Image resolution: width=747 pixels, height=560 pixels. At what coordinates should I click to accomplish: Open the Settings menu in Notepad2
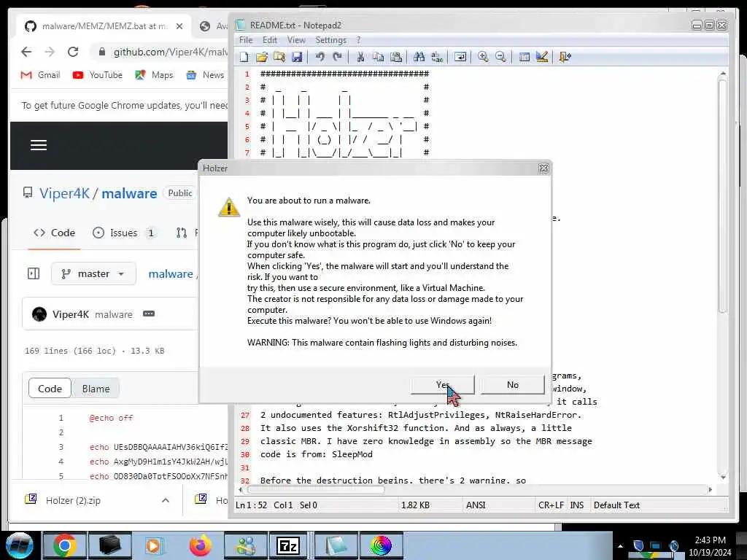(330, 40)
